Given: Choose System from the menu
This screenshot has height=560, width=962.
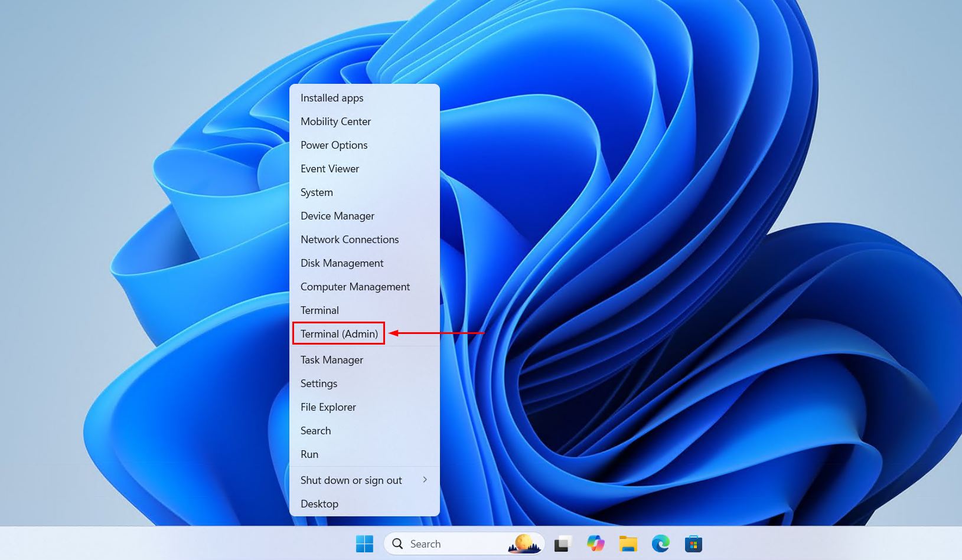Looking at the screenshot, I should [364, 192].
